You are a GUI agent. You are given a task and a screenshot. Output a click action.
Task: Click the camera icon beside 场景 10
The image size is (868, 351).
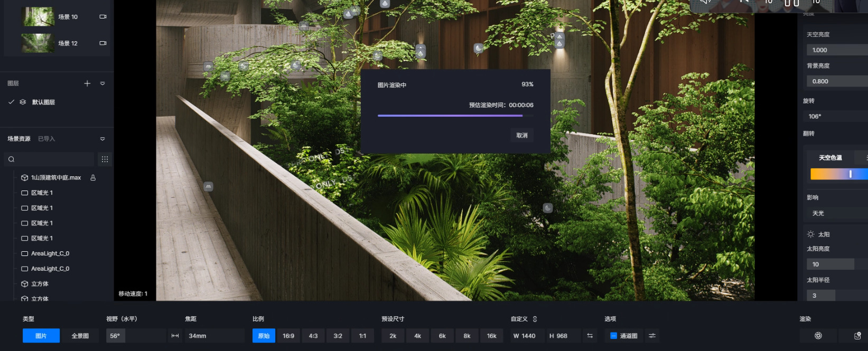point(103,17)
